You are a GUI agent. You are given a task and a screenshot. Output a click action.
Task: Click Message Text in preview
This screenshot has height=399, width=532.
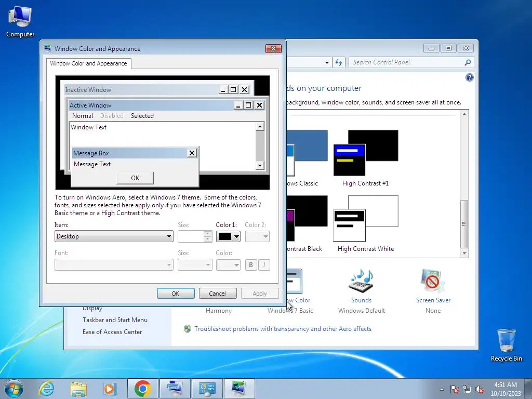92,164
